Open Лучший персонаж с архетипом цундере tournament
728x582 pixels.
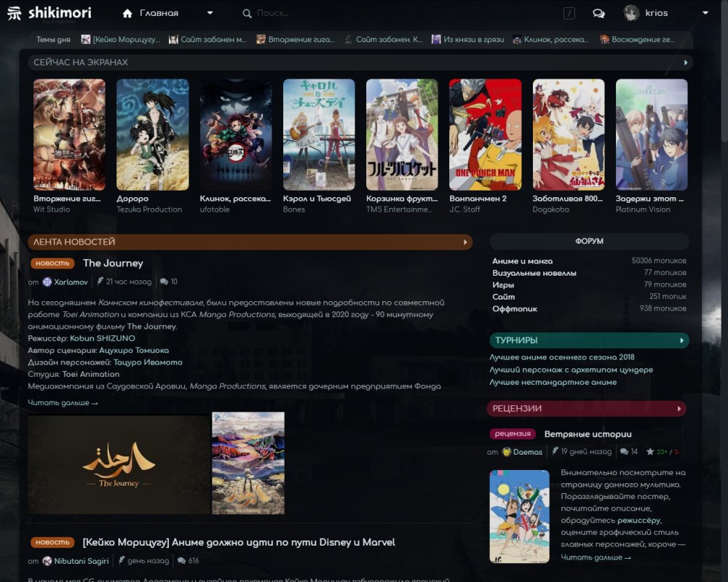(571, 370)
